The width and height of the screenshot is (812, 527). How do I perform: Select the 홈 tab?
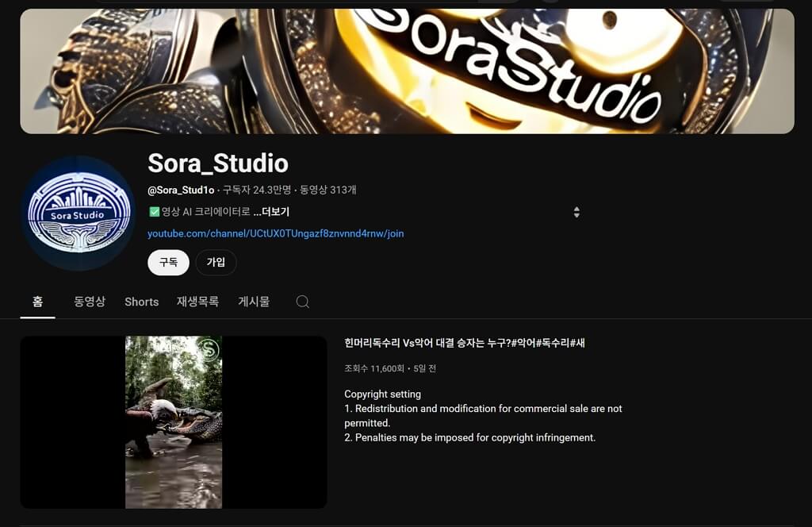point(38,302)
